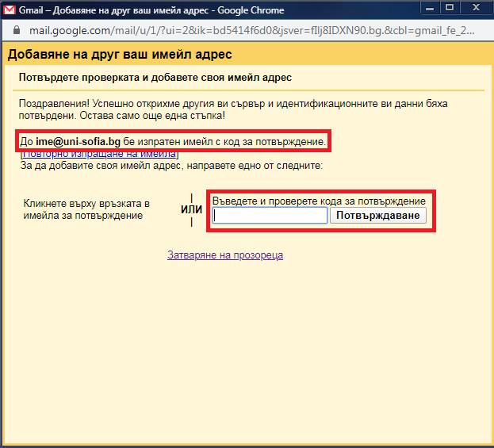
Task: Click the Затваряне на прозореца link
Action: click(225, 255)
